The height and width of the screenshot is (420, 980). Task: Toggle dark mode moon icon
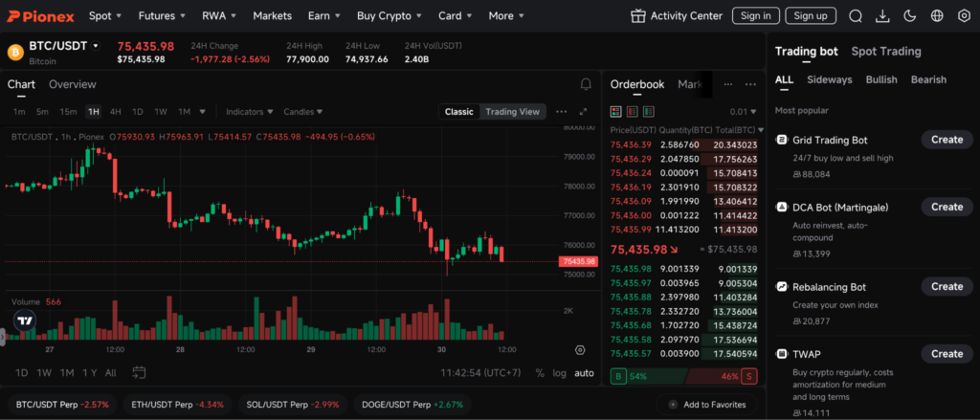[x=909, y=16]
